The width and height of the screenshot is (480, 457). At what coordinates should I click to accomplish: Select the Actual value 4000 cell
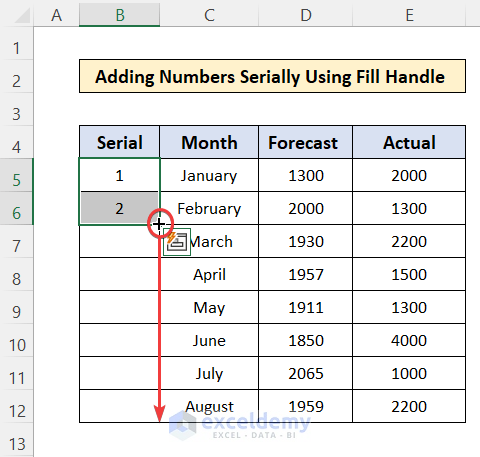(409, 340)
